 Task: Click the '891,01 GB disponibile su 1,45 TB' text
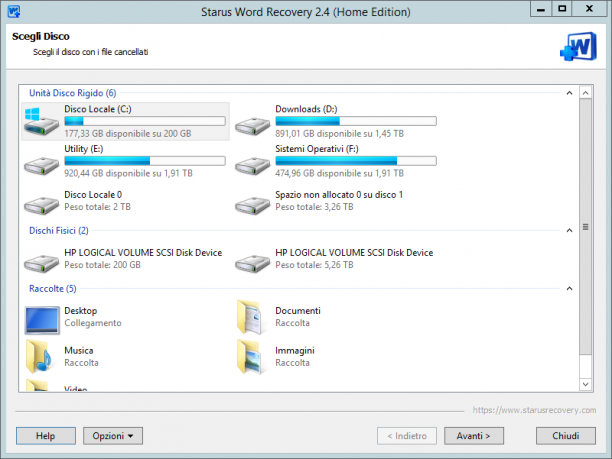[340, 133]
